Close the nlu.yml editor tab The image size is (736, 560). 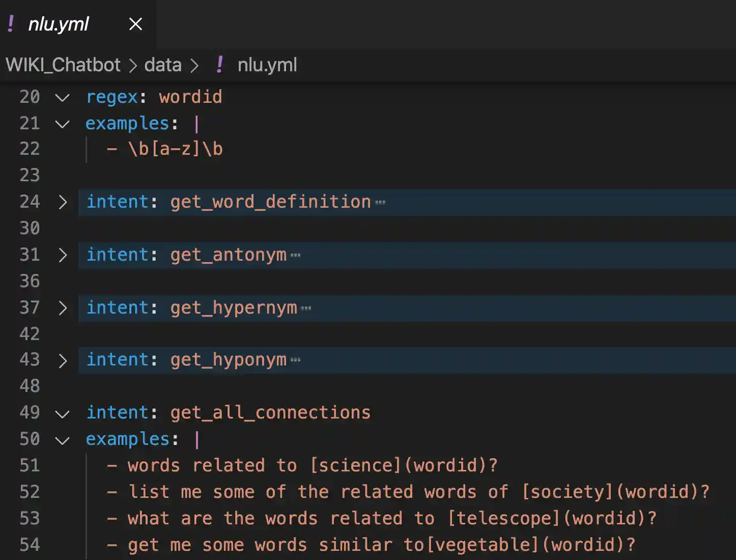click(135, 24)
